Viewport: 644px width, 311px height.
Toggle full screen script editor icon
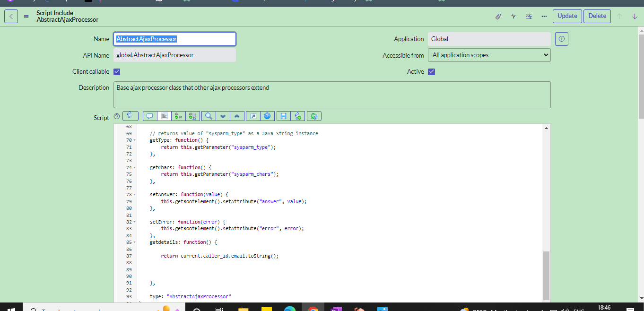(x=253, y=116)
